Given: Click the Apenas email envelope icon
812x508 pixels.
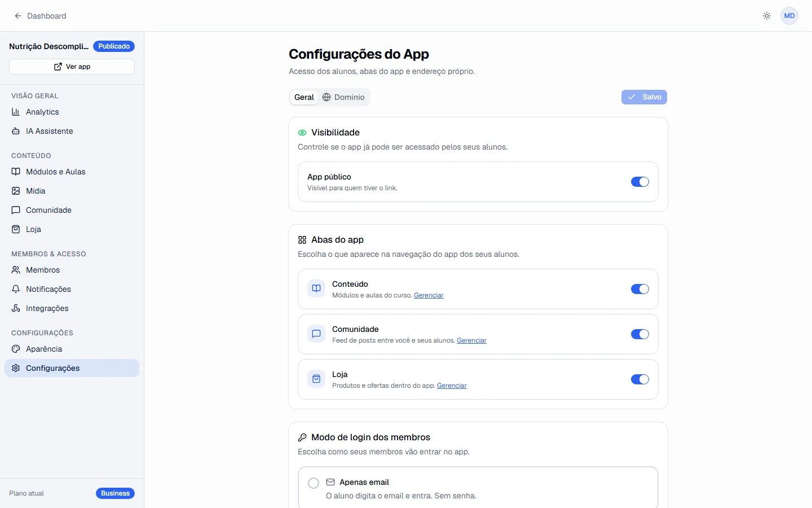Looking at the screenshot, I should (x=330, y=482).
